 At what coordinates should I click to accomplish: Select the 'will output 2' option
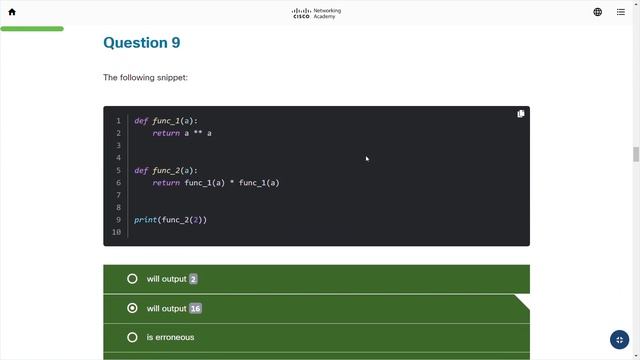[316, 279]
